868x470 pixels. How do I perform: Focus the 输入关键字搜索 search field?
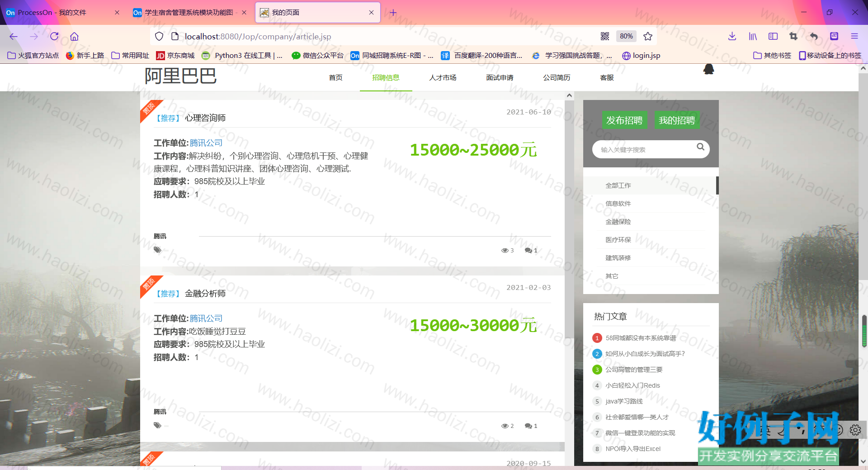[646, 149]
